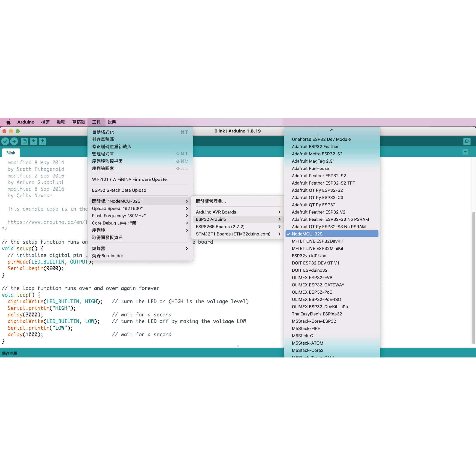The height and width of the screenshot is (476, 476).
Task: Click the scroll-up arrow of boards list
Action: coord(332,130)
